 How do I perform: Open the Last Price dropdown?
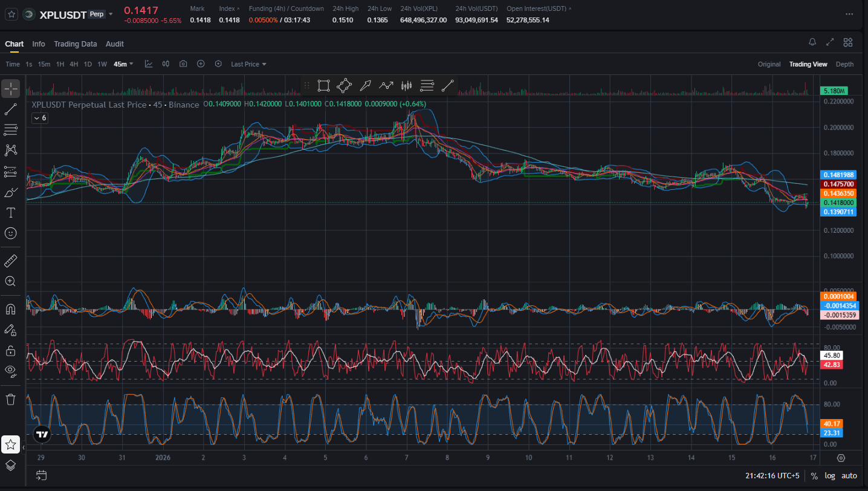(x=248, y=64)
